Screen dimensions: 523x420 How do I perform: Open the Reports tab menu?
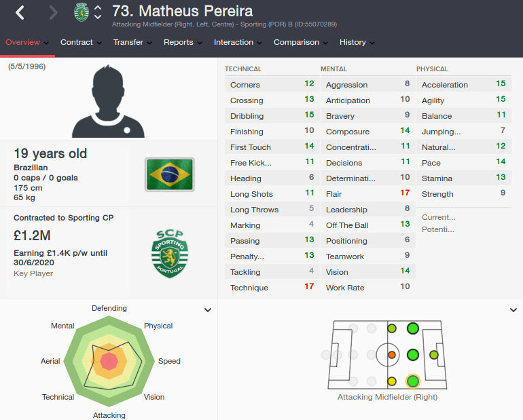point(183,42)
